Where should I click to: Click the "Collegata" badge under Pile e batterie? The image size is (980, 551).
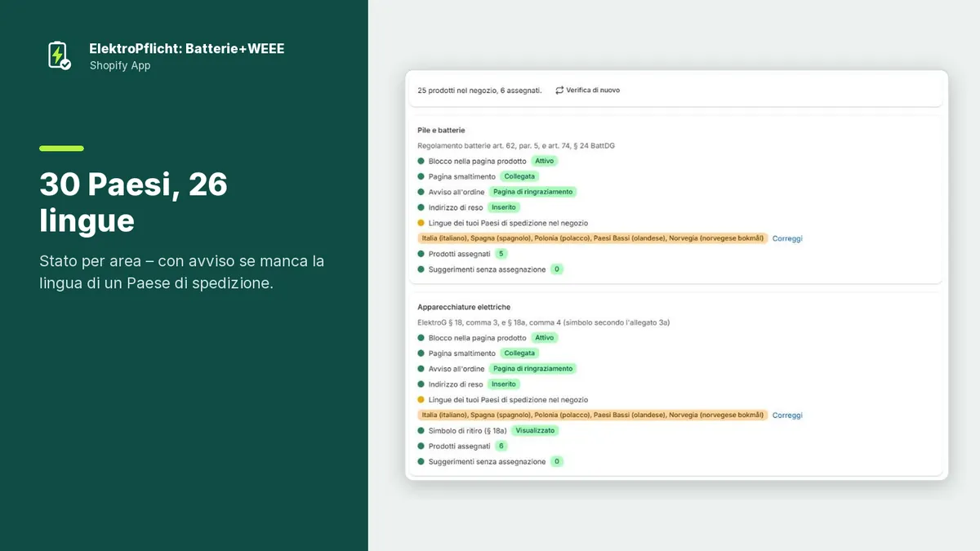pos(520,176)
